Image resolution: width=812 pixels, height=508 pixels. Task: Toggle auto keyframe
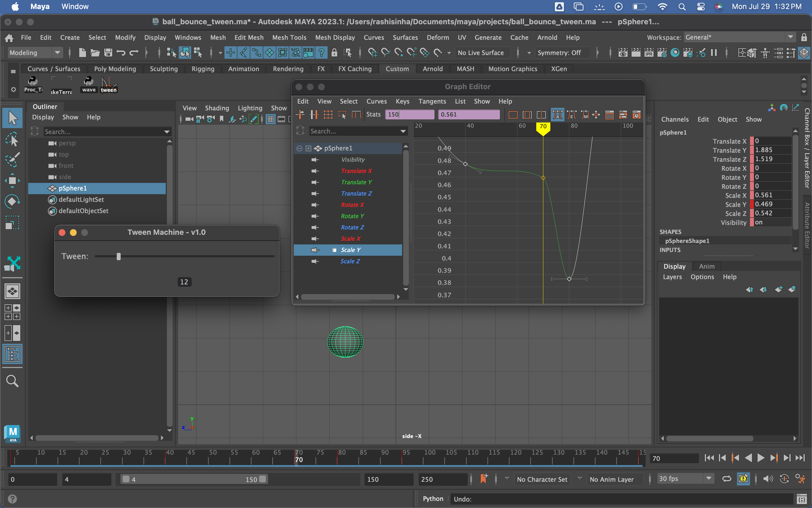(x=784, y=479)
